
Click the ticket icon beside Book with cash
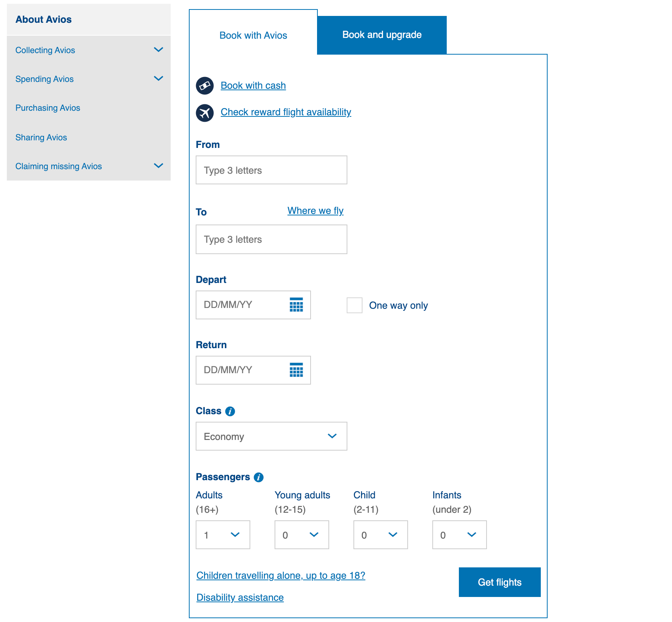click(205, 85)
